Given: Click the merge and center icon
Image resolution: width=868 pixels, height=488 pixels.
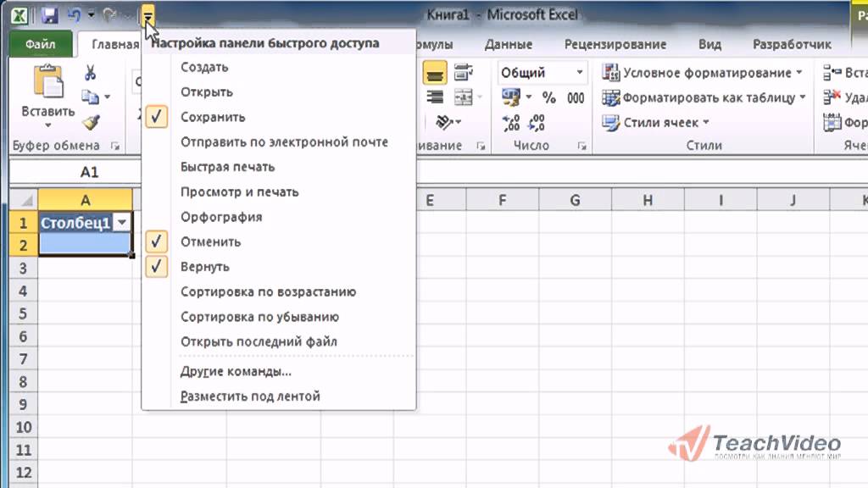Looking at the screenshot, I should click(464, 98).
